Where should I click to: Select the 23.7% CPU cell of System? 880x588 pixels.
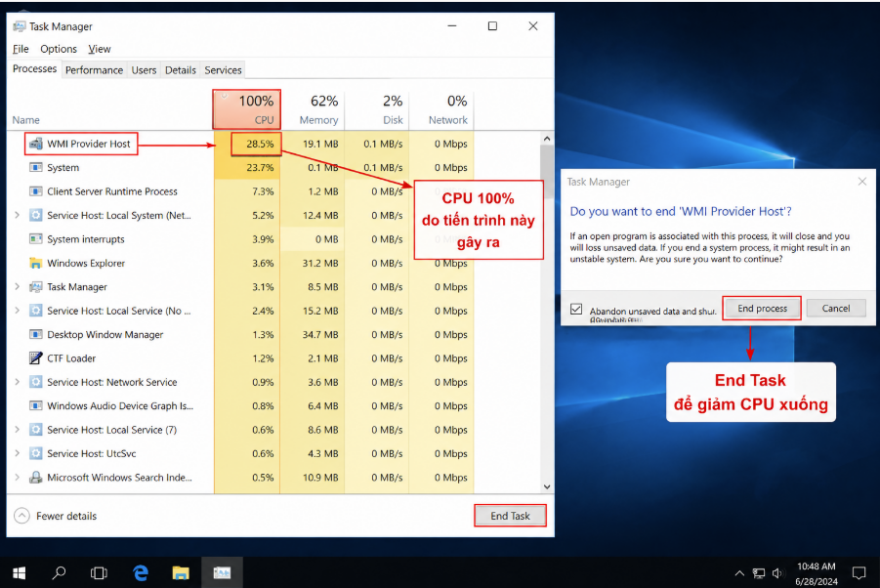[x=247, y=167]
